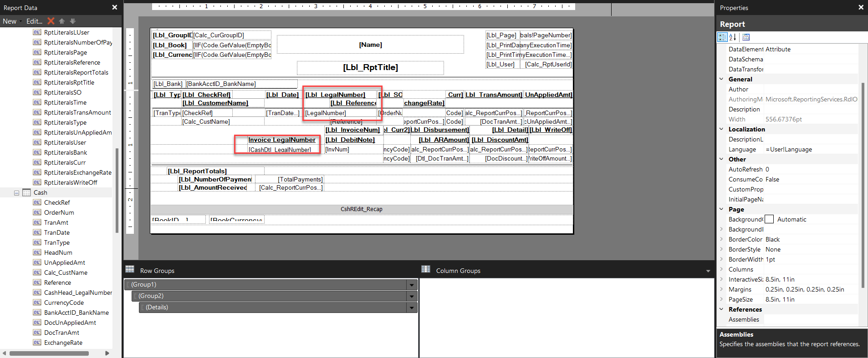Click the field icon beside CheckRef
Image resolution: width=868 pixels, height=358 pixels.
click(37, 202)
